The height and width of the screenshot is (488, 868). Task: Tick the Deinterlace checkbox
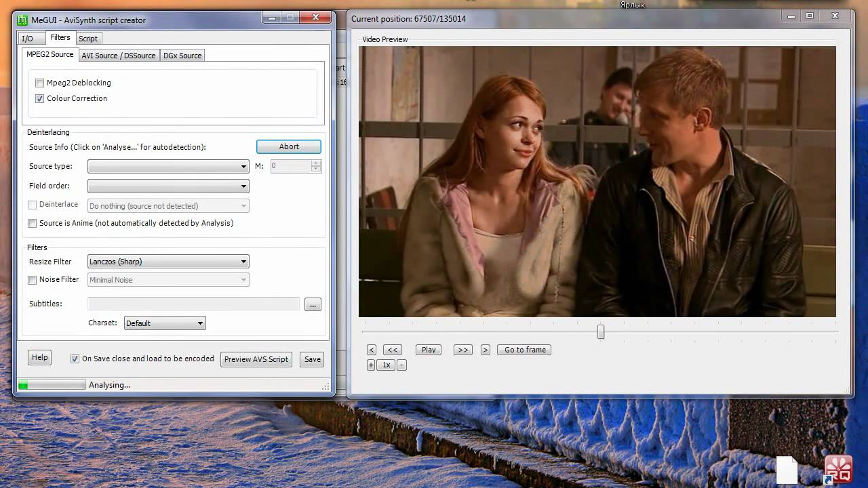click(x=32, y=205)
